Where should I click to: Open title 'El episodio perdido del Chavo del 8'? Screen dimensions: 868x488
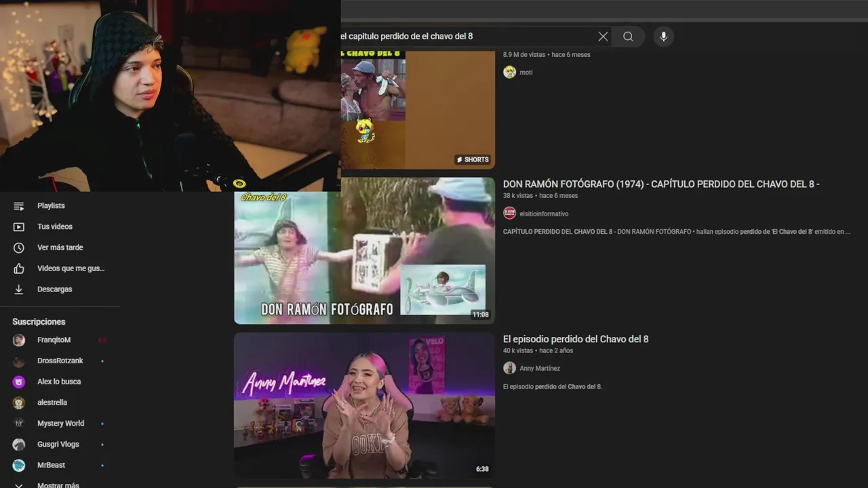pyautogui.click(x=576, y=339)
